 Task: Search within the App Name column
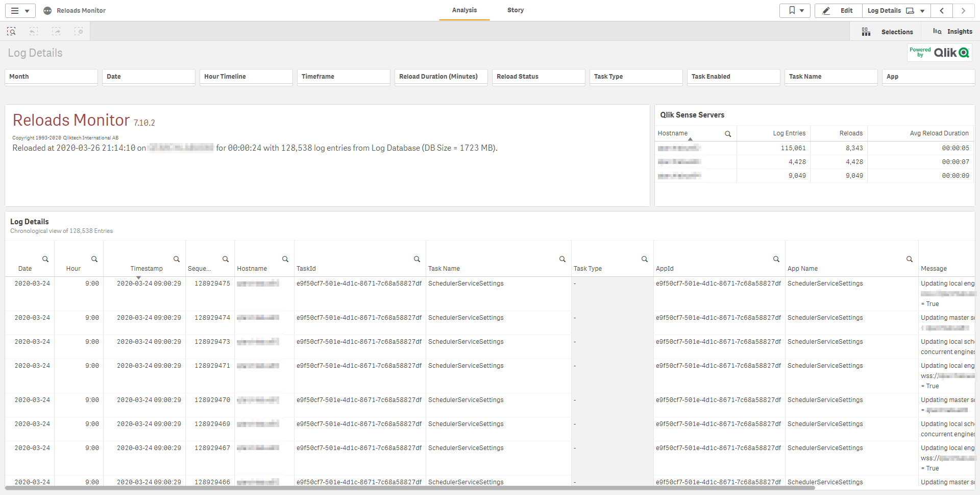[x=909, y=259]
